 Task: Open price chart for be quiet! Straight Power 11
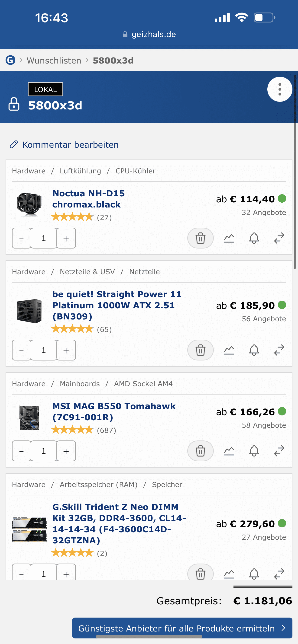click(229, 350)
